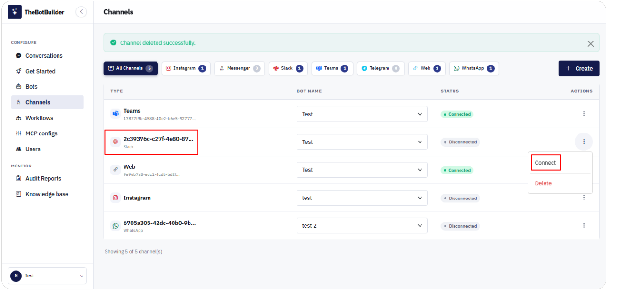This screenshot has width=644, height=290.
Task: Click the Web channel name
Action: coord(129,167)
